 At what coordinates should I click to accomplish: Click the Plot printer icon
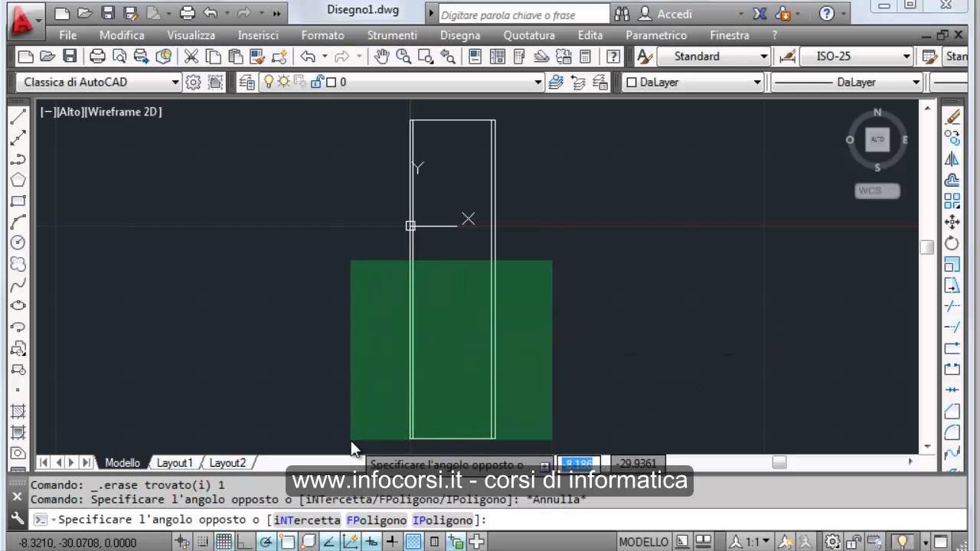point(97,57)
